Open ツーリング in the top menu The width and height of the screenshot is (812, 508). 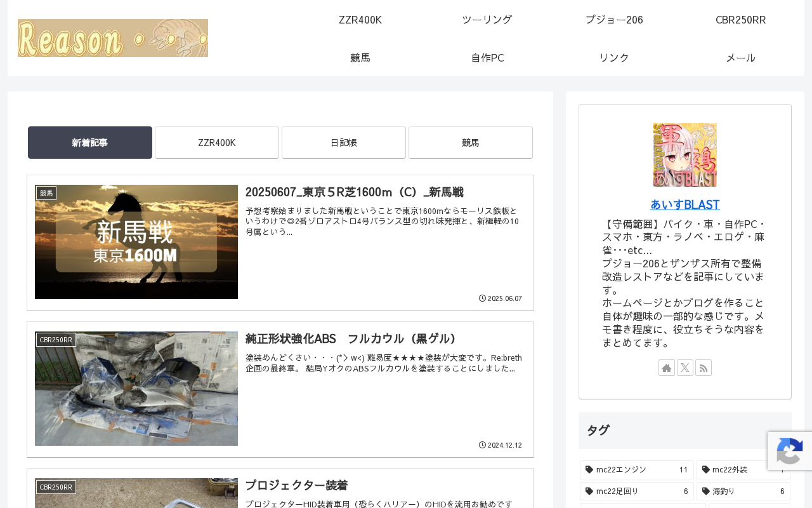[x=487, y=20]
